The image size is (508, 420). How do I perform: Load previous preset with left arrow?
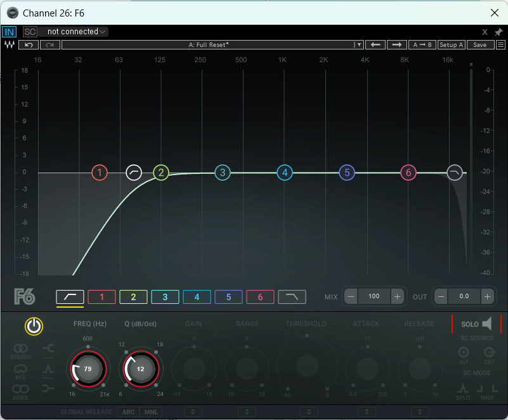point(376,45)
